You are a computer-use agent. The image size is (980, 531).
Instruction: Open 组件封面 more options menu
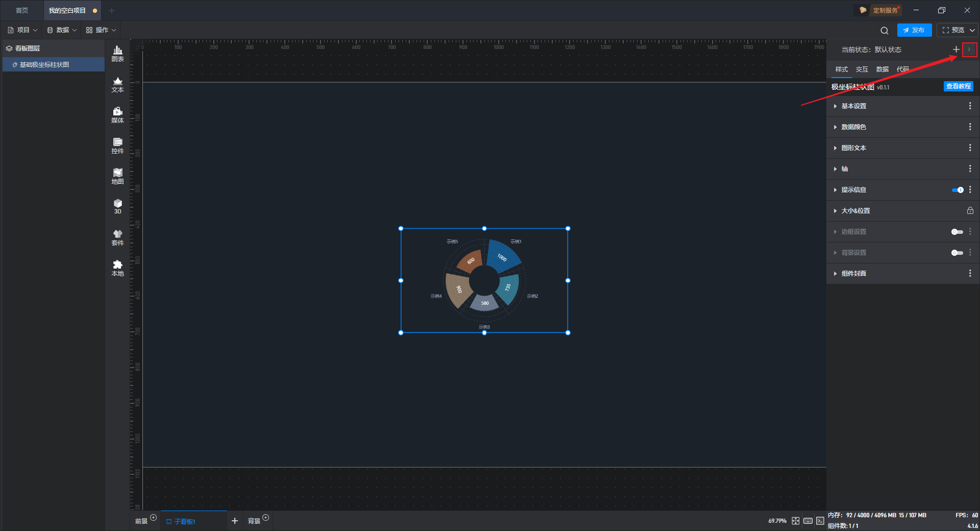point(970,273)
